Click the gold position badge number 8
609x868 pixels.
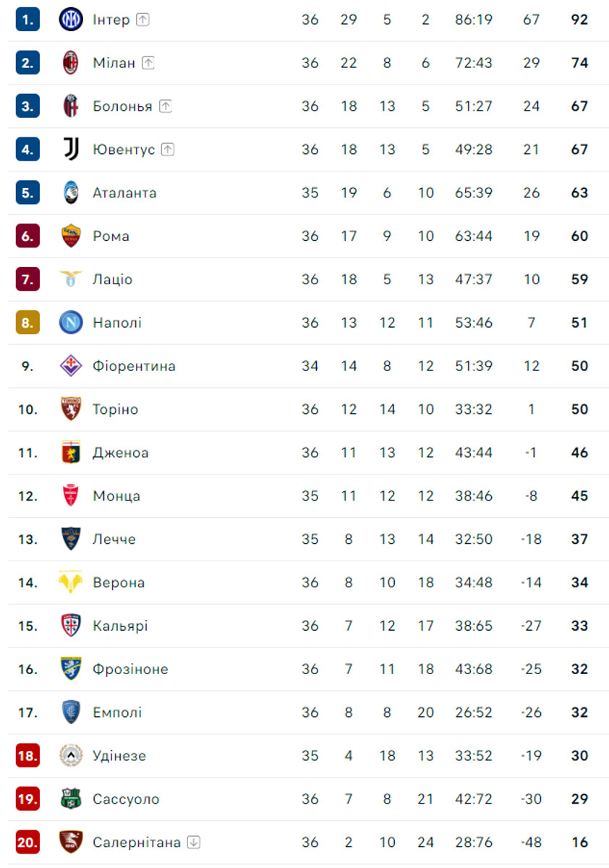pos(27,323)
